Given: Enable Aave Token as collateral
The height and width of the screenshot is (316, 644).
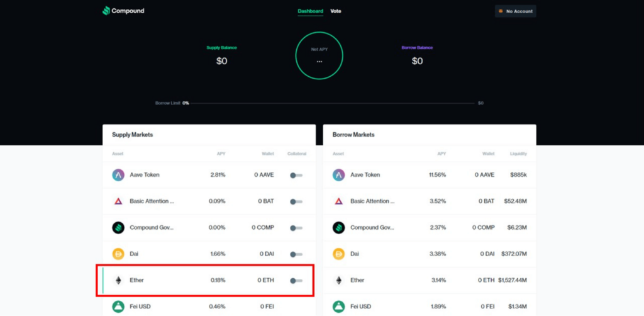Looking at the screenshot, I should pyautogui.click(x=296, y=176).
